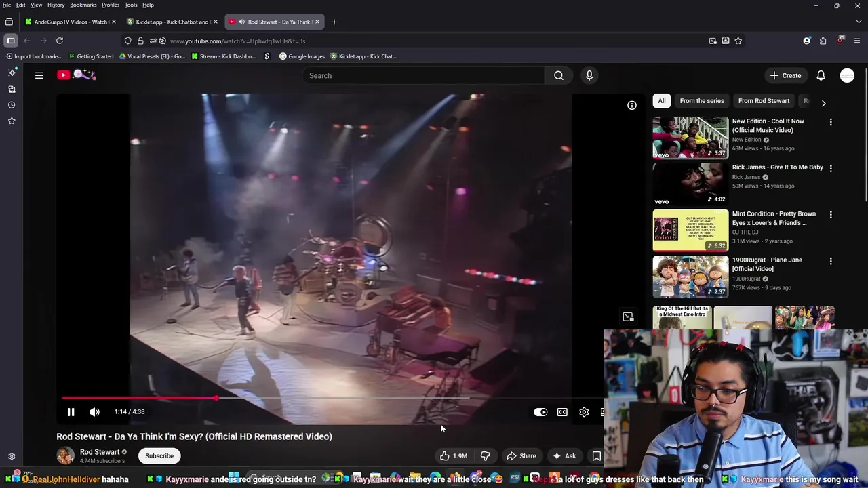Mute the Rod Stewart tab audio icon
Image resolution: width=868 pixels, height=488 pixels.
[241, 22]
